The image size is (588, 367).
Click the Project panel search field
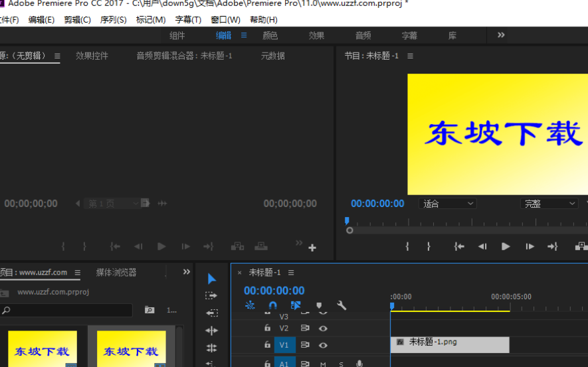pyautogui.click(x=66, y=310)
